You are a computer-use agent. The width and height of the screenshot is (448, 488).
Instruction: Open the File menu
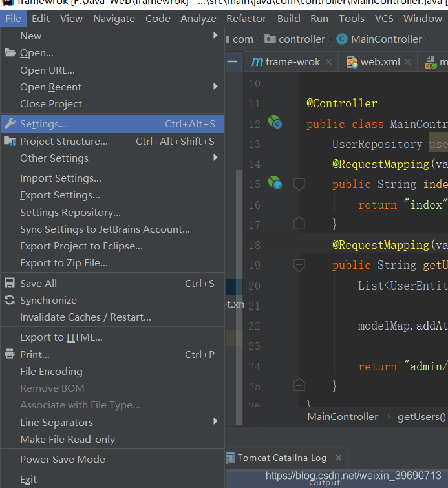pos(13,19)
